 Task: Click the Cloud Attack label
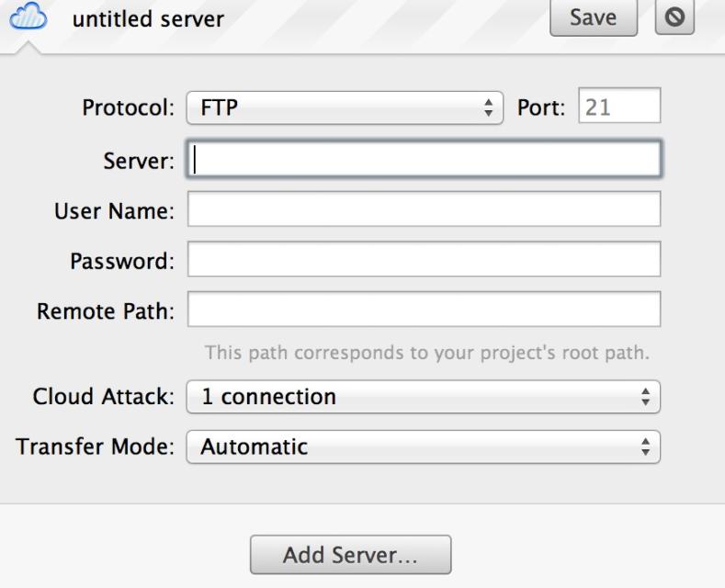(x=104, y=397)
